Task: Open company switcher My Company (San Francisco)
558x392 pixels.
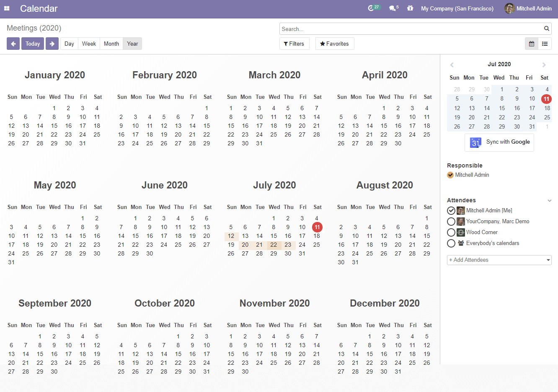Action: 457,8
